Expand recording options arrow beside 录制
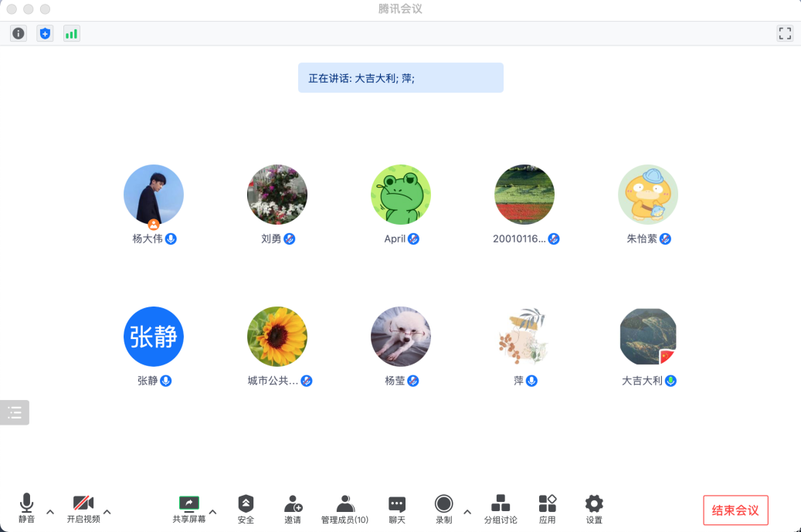Viewport: 801px width, 532px height. pyautogui.click(x=467, y=511)
